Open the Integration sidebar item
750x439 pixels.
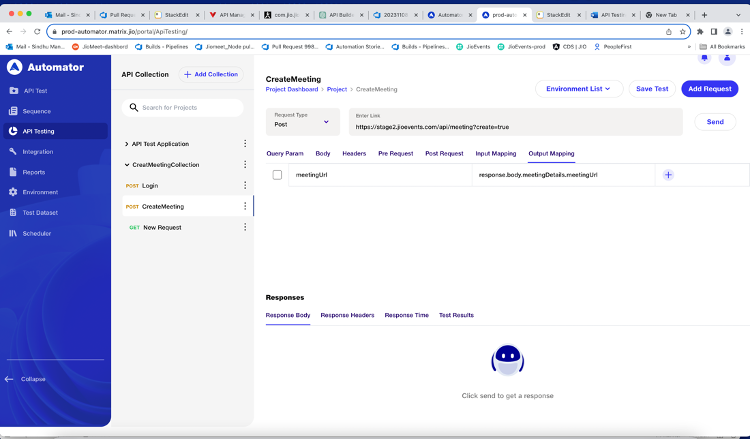[x=37, y=152]
